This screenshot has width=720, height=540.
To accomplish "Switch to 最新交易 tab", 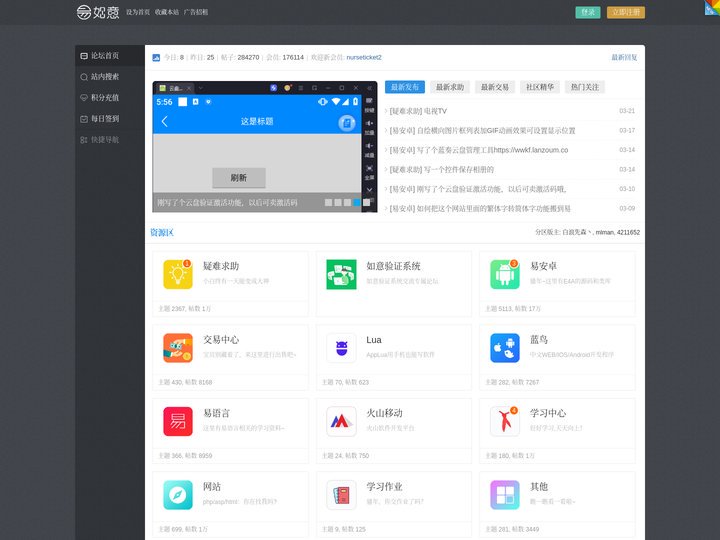I will [495, 87].
